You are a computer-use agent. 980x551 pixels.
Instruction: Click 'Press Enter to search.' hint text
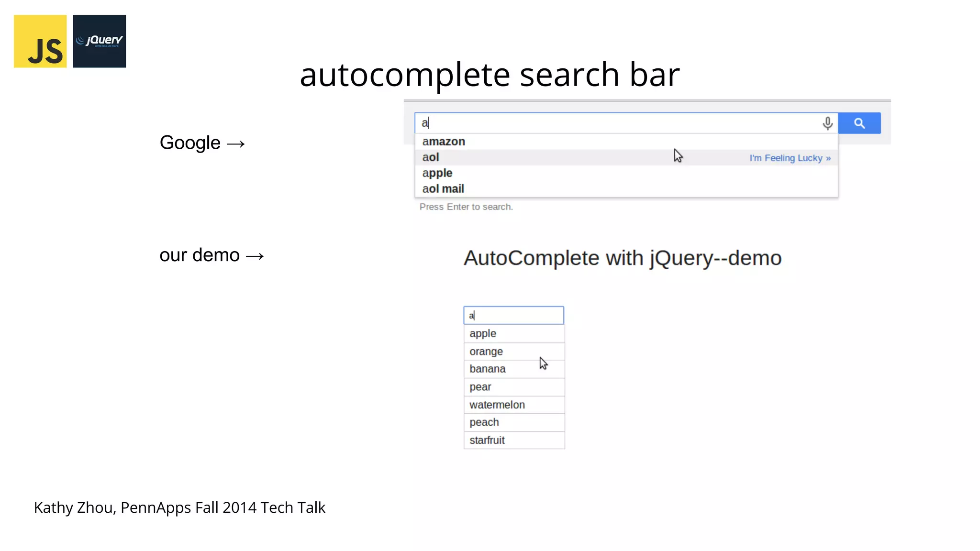tap(466, 207)
